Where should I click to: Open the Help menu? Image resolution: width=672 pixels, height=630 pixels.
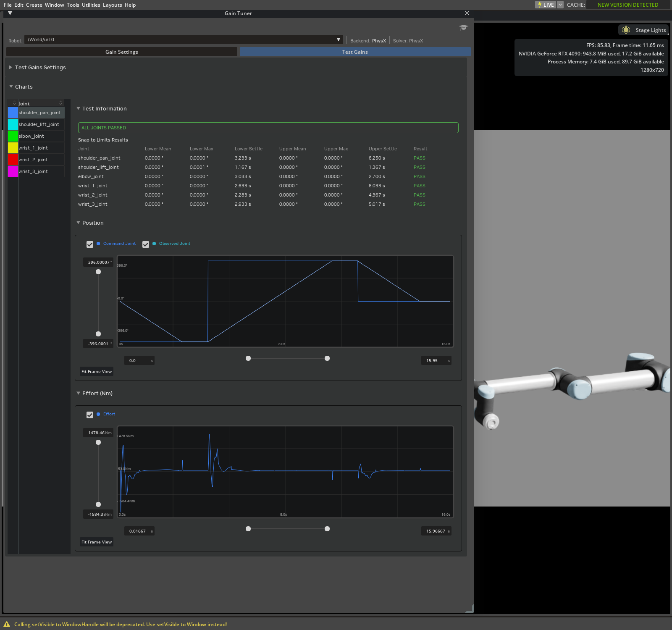pos(130,5)
